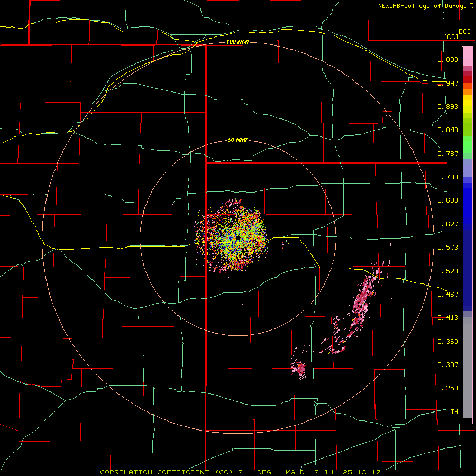Click the 0.413 scale value
The width and height of the screenshot is (476, 476).
click(x=448, y=318)
